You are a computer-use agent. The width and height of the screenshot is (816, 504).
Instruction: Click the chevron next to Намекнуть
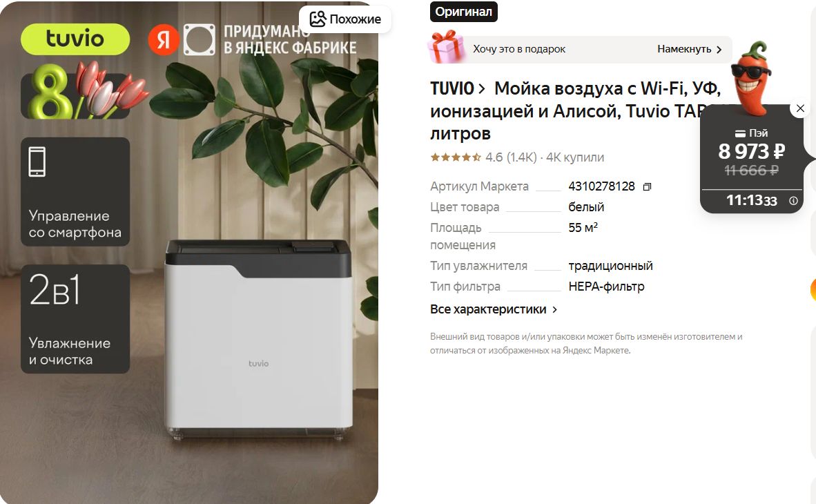point(719,50)
